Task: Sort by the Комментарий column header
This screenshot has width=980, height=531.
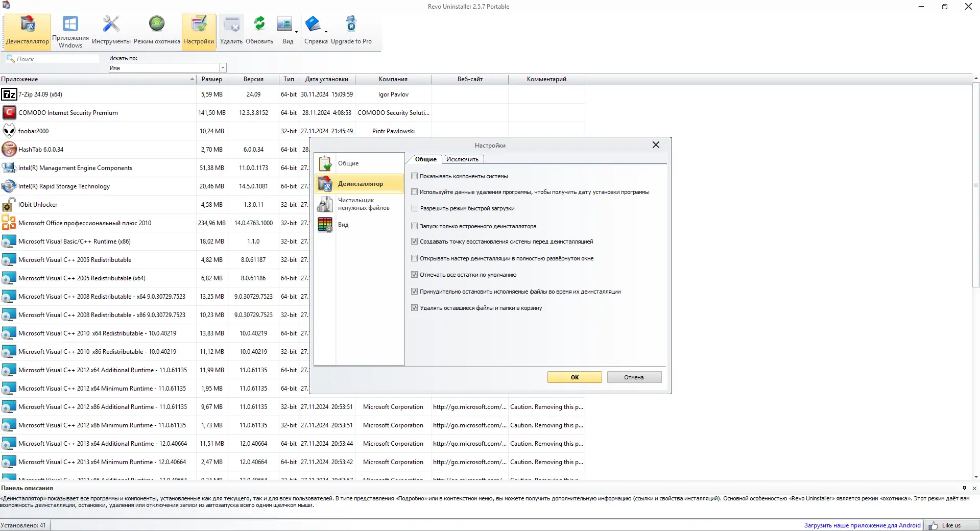Action: 546,79
